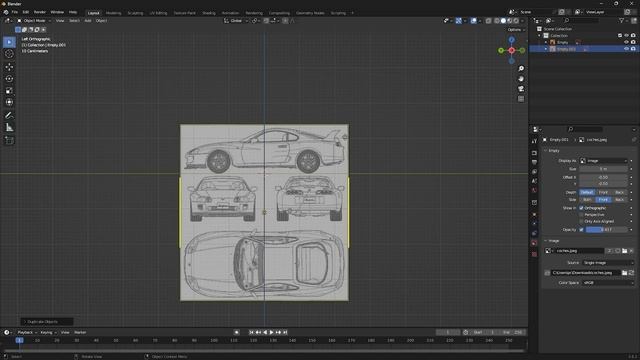Set Depth to Back
The width and height of the screenshot is (640, 360).
click(620, 192)
